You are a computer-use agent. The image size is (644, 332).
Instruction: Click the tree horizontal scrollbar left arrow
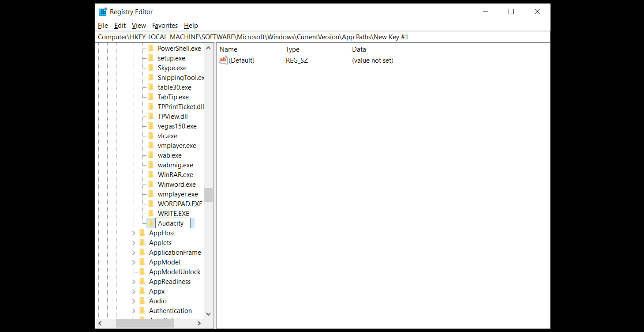pos(100,324)
